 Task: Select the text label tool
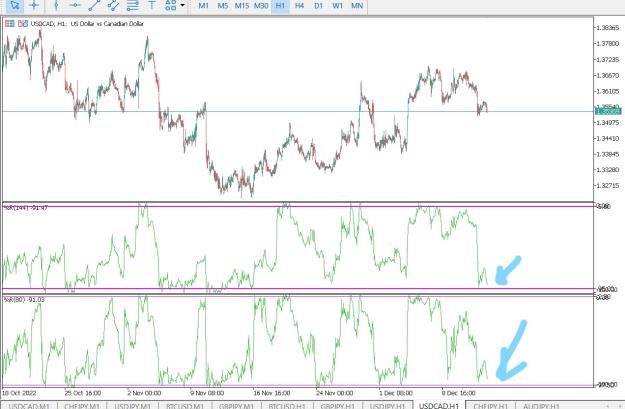151,6
